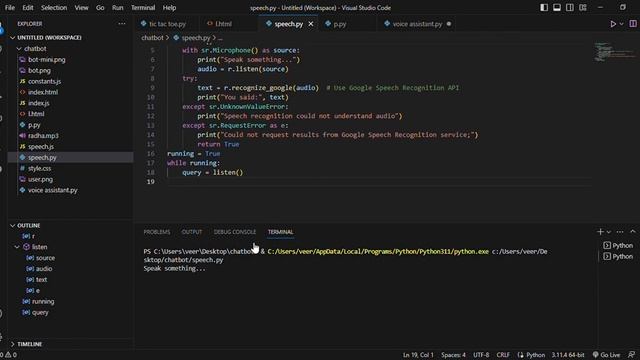The image size is (640, 360).
Task: Open the File menu
Action: pos(10,8)
